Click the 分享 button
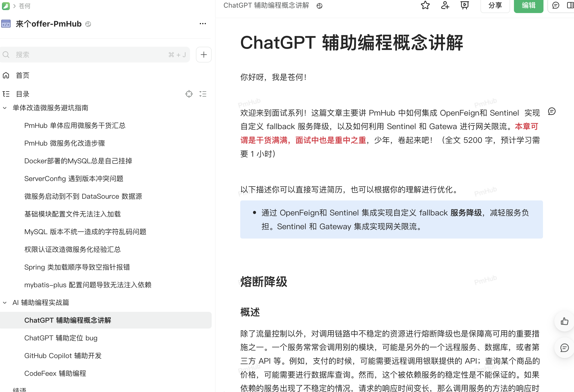This screenshot has width=574, height=392. (495, 5)
